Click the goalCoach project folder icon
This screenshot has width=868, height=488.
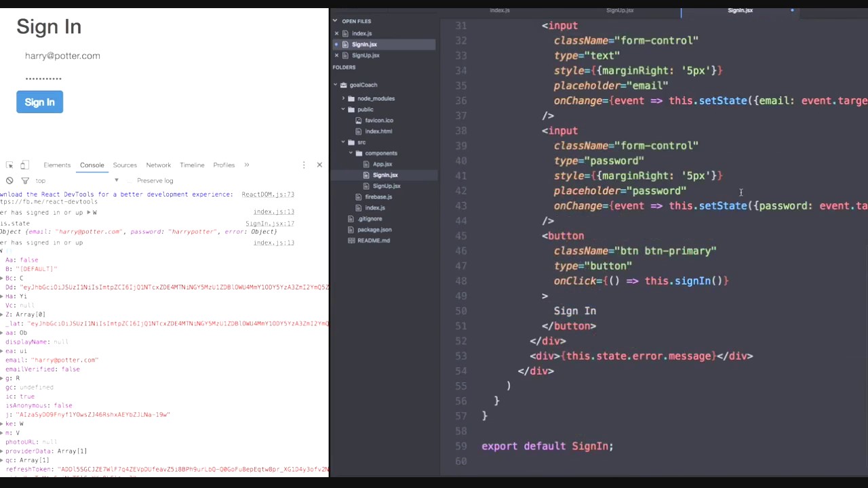[343, 85]
